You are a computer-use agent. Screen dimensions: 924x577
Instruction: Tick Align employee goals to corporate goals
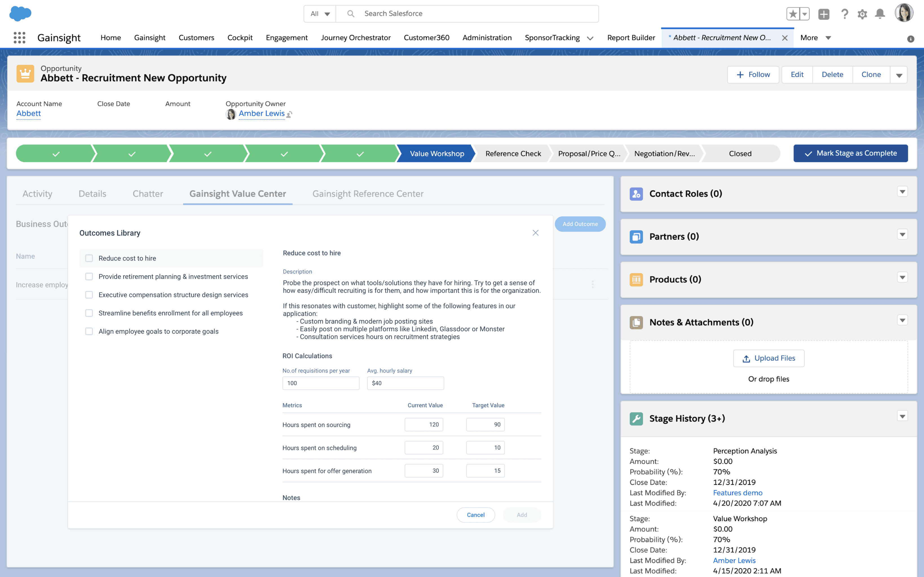[89, 331]
